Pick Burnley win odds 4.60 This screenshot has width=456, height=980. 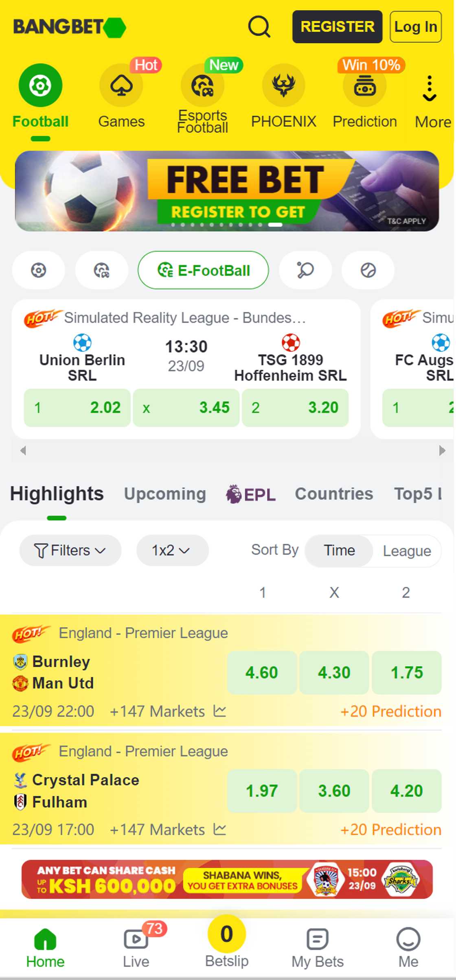pyautogui.click(x=262, y=673)
